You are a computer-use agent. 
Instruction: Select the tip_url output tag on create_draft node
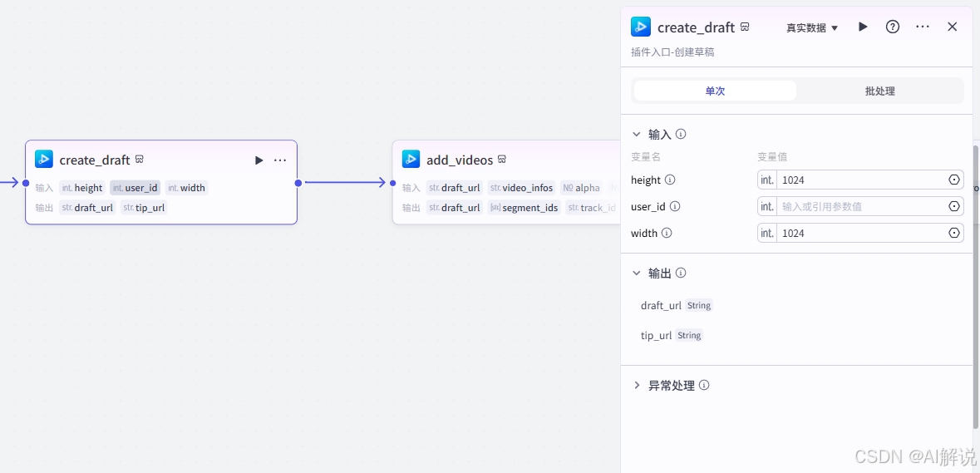[x=144, y=208]
